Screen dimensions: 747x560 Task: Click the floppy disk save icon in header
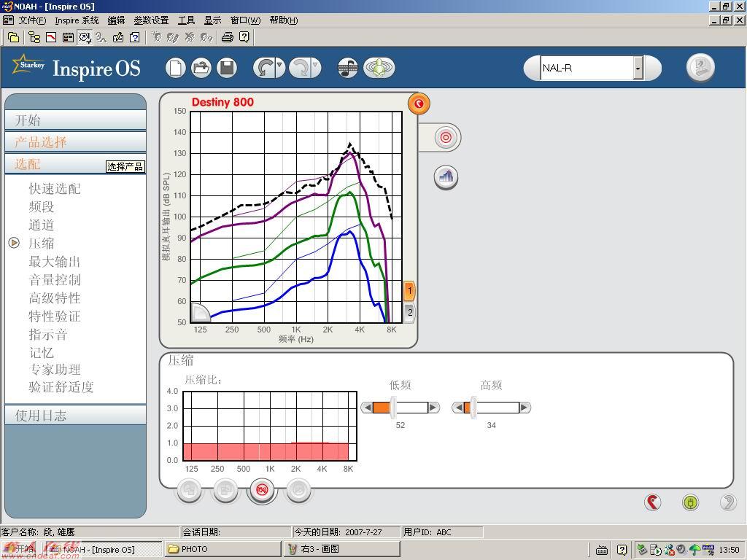[x=227, y=68]
